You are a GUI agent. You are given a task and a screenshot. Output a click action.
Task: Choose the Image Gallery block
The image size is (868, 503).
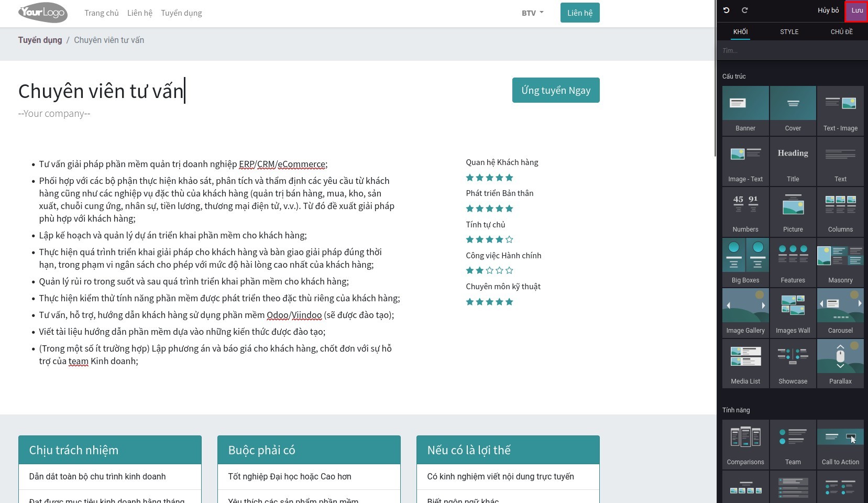pos(745,312)
